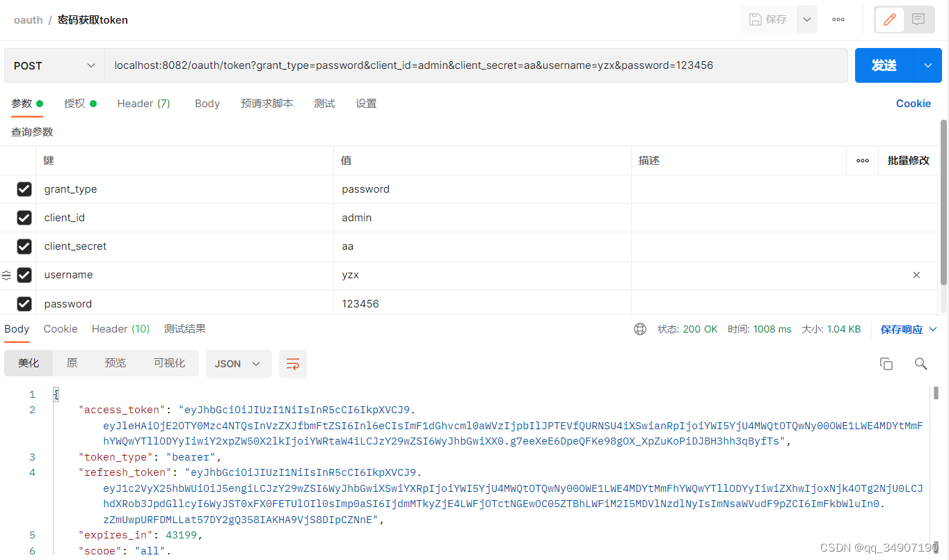Screen dimensions: 949x560
Task: Click the more options ellipsis icon
Action: (x=838, y=19)
